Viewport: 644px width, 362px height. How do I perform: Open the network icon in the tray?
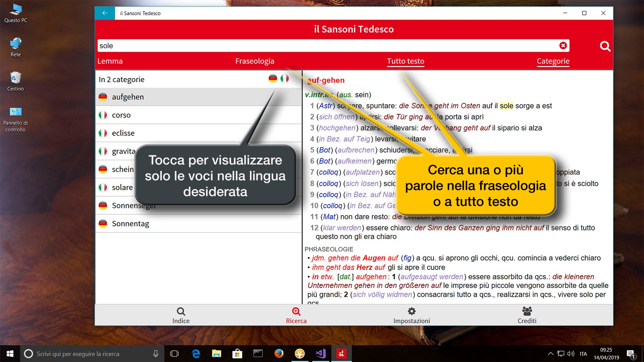pyautogui.click(x=561, y=354)
